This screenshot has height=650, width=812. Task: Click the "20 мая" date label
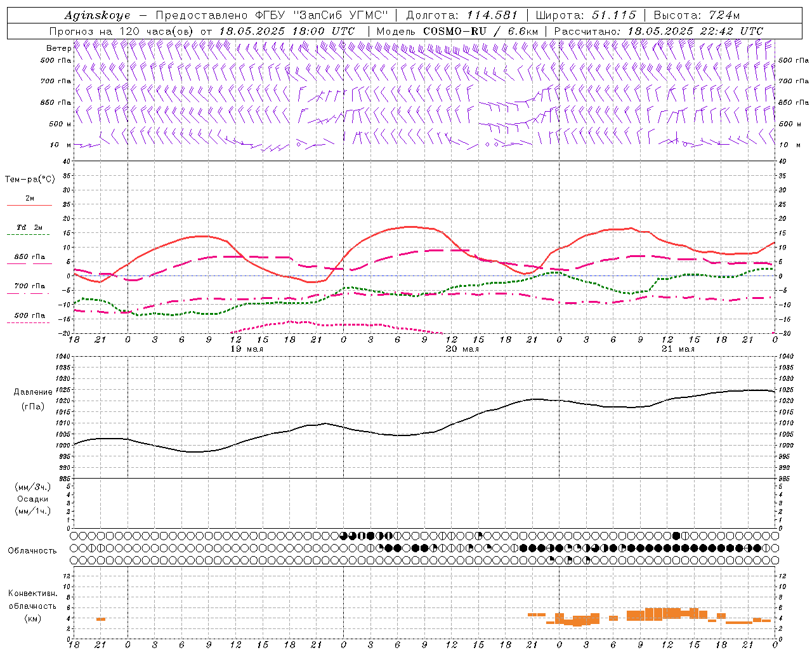tap(462, 349)
